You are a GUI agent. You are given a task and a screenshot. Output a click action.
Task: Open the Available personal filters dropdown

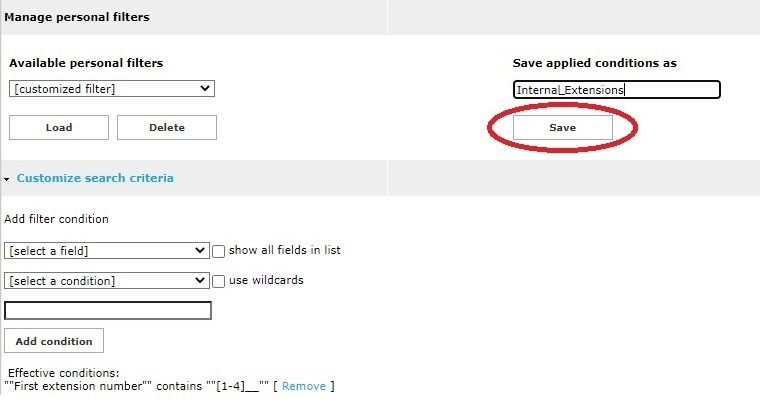coord(112,89)
